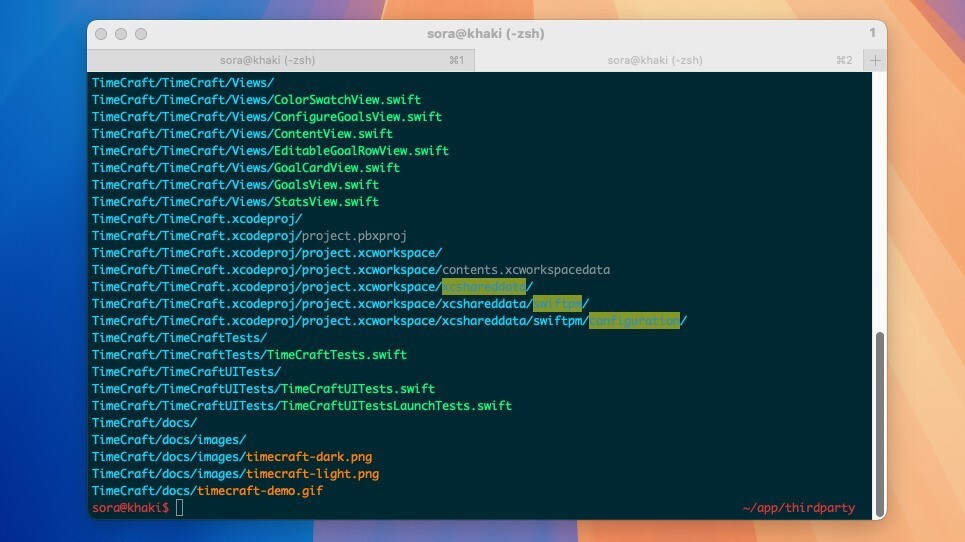965x542 pixels.
Task: Click the EditableGoalRowView.swift line
Action: pos(270,151)
